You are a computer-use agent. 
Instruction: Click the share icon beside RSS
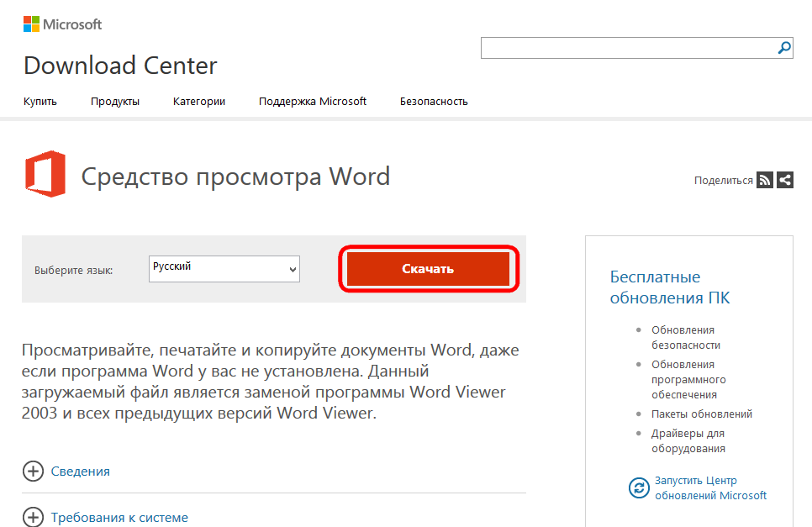785,179
